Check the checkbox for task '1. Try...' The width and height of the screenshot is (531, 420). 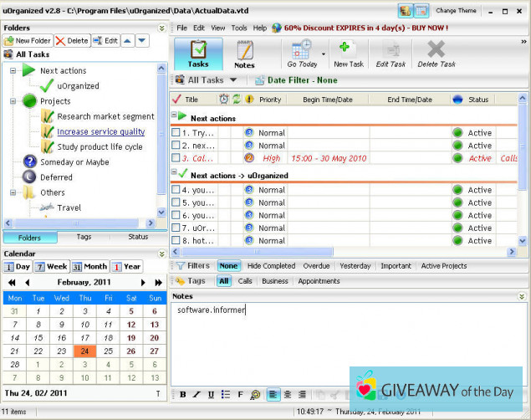coord(176,133)
